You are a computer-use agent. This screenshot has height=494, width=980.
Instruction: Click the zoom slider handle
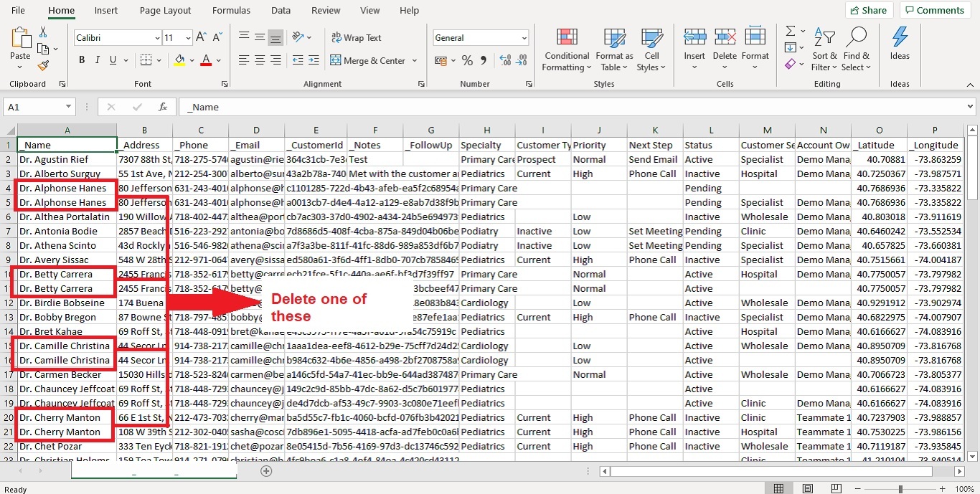click(x=900, y=489)
